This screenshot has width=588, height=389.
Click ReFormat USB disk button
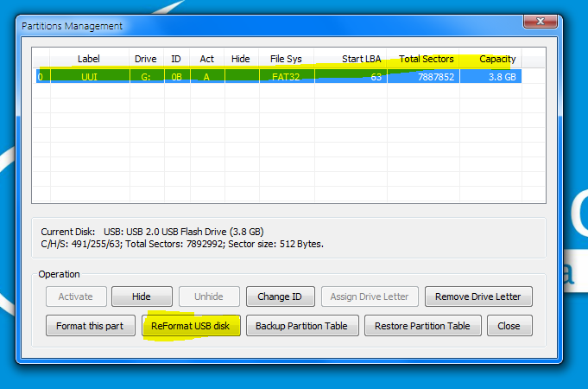(x=191, y=326)
